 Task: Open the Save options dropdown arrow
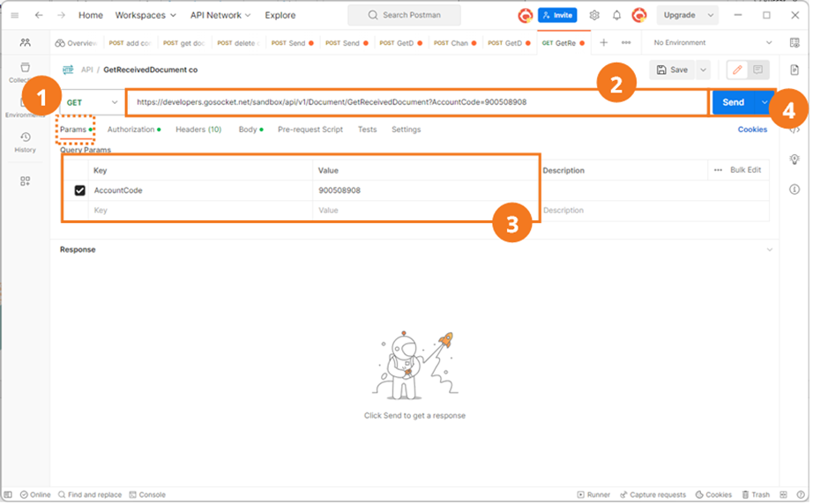[x=703, y=70]
